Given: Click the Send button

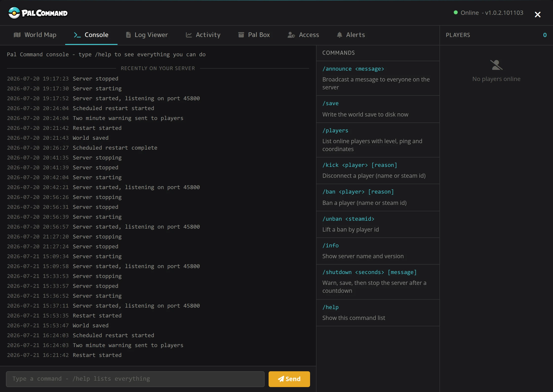Looking at the screenshot, I should pyautogui.click(x=289, y=379).
